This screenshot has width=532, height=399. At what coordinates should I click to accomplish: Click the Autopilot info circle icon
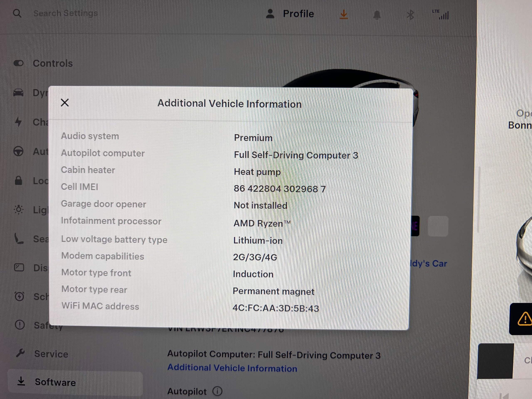coord(217,391)
